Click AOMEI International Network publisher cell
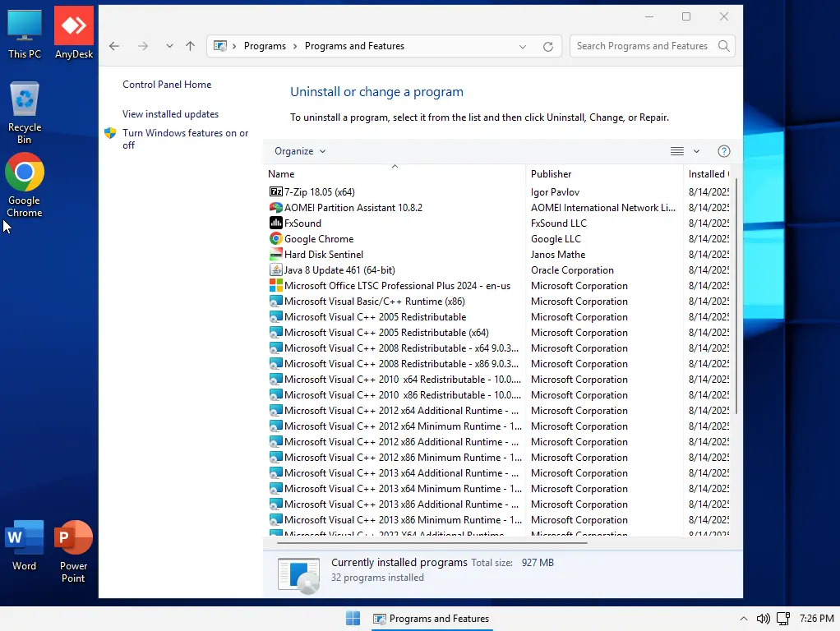The width and height of the screenshot is (840, 631). pyautogui.click(x=602, y=207)
